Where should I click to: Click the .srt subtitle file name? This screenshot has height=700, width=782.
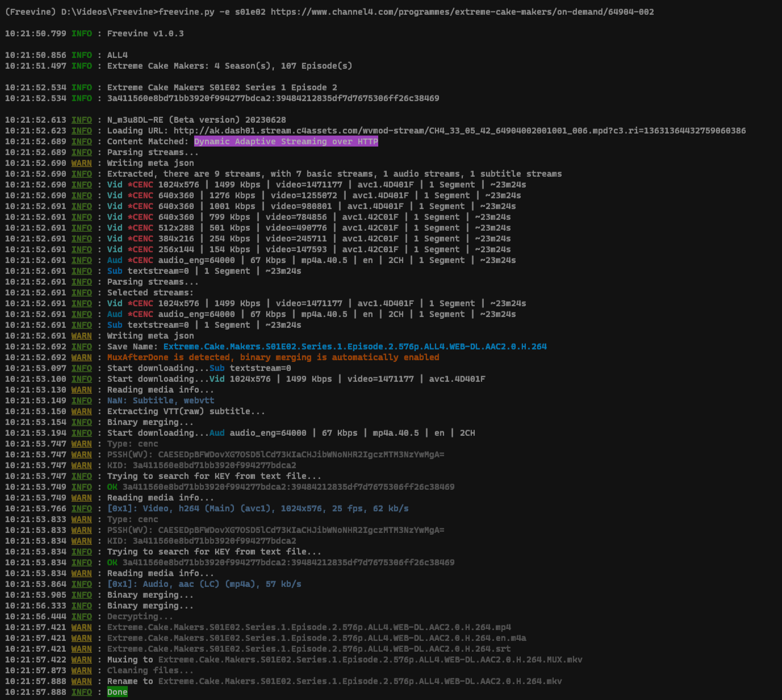click(x=308, y=649)
